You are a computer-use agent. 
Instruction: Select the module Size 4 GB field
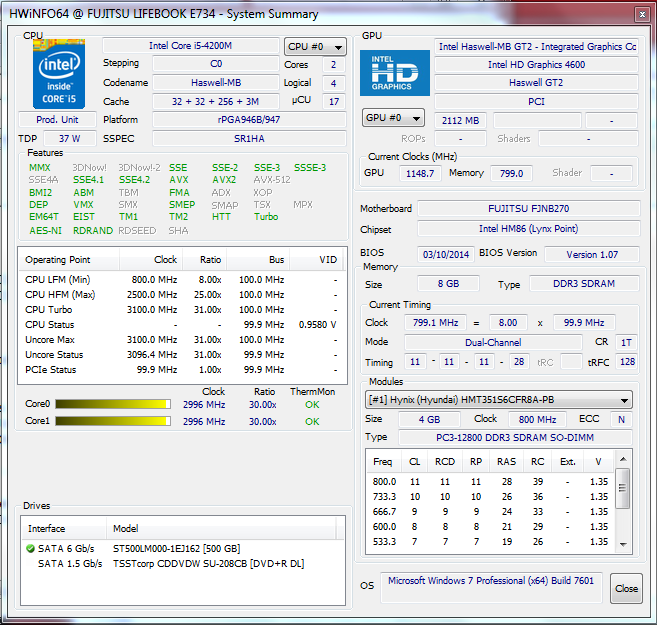click(429, 419)
